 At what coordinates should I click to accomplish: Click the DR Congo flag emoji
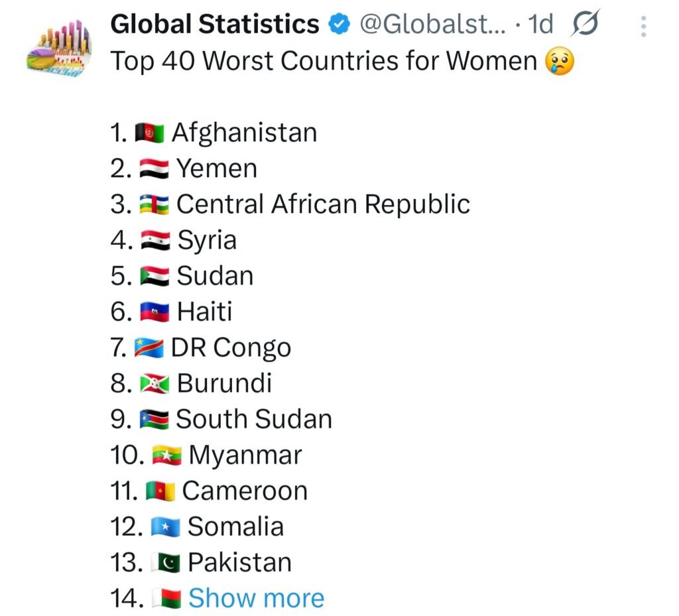[149, 348]
